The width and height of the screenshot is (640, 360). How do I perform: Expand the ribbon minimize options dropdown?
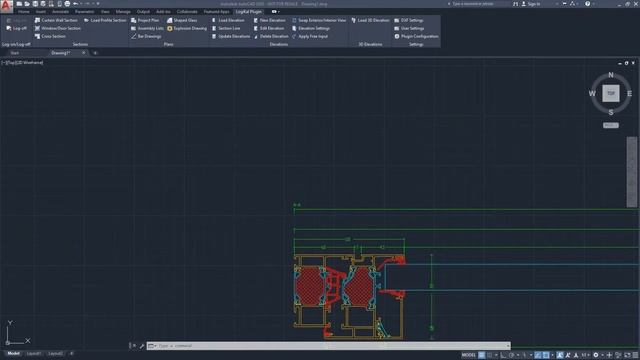pyautogui.click(x=278, y=12)
